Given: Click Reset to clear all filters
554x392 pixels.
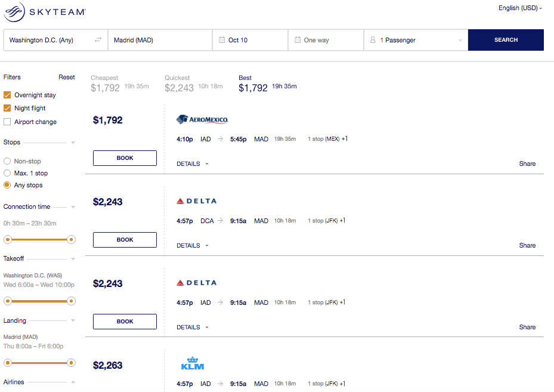Looking at the screenshot, I should click(66, 77).
